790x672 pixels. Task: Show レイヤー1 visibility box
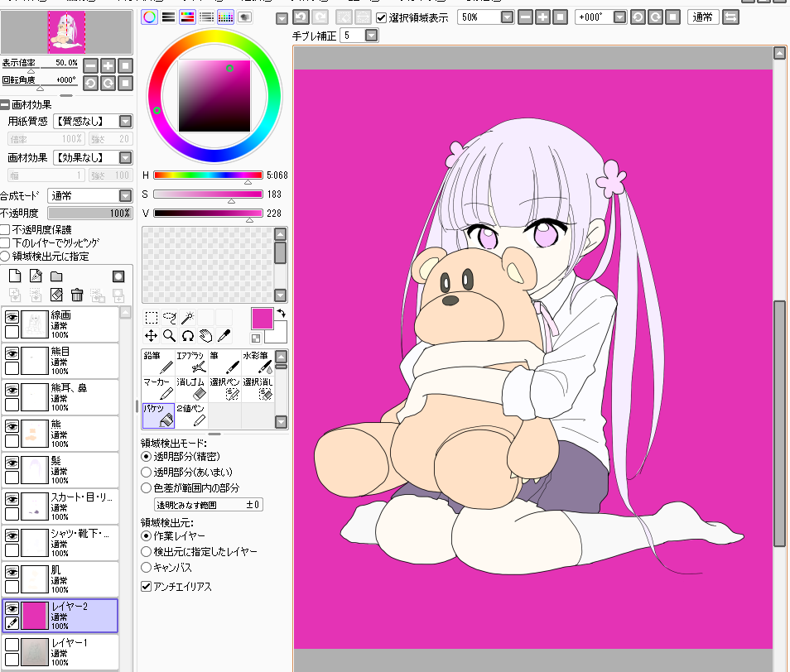pos(12,645)
